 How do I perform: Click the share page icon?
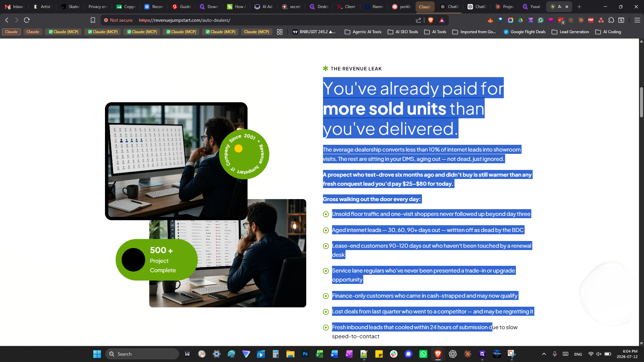pyautogui.click(x=419, y=20)
